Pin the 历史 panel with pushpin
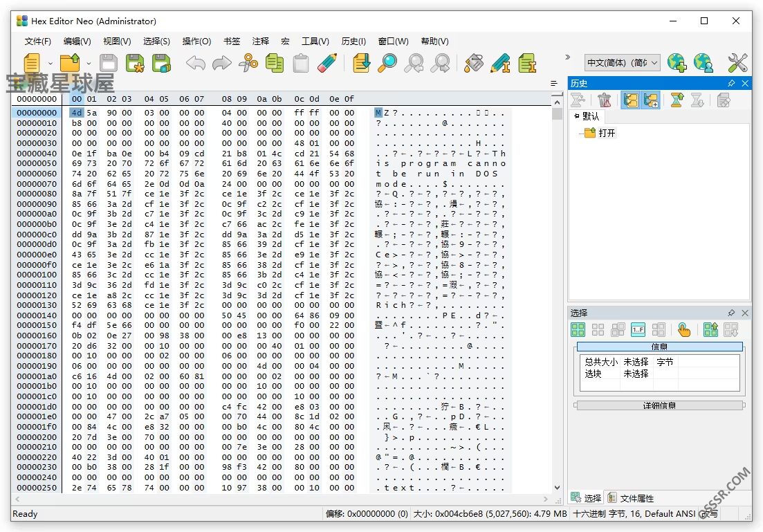This screenshot has width=763, height=532. (731, 83)
